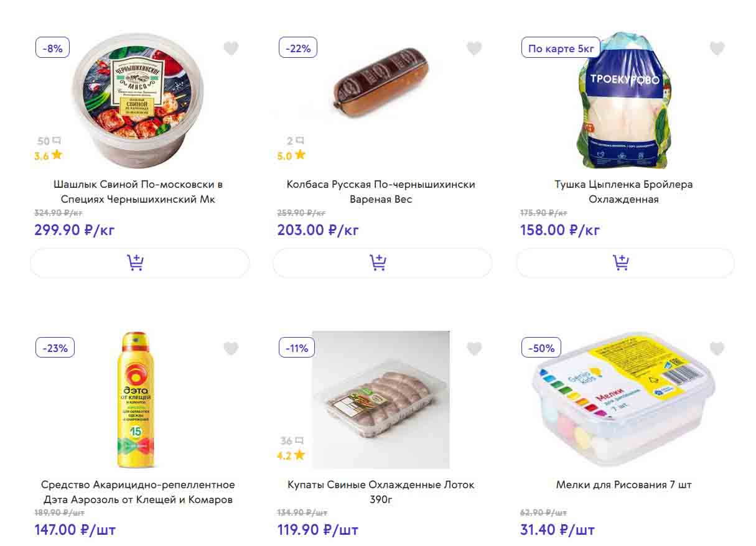Favorite the Тушка Цыпленка Бройлера product
The image size is (756, 546).
[x=717, y=48]
